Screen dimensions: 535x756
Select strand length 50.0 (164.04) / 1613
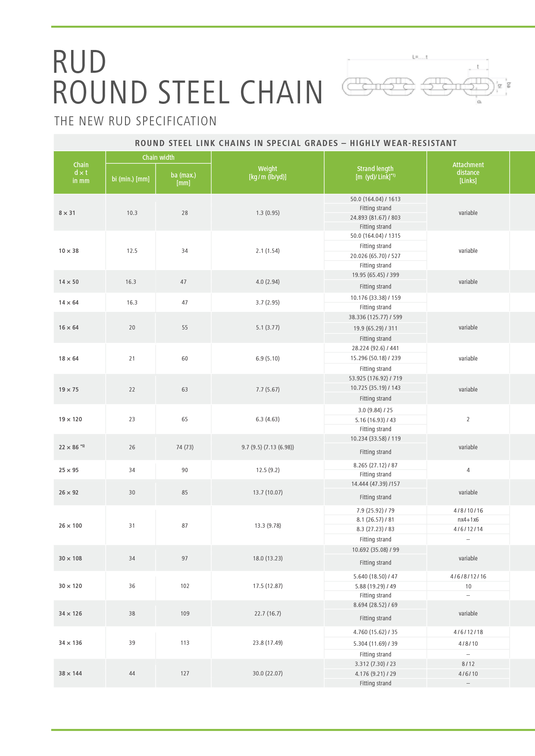375,199
